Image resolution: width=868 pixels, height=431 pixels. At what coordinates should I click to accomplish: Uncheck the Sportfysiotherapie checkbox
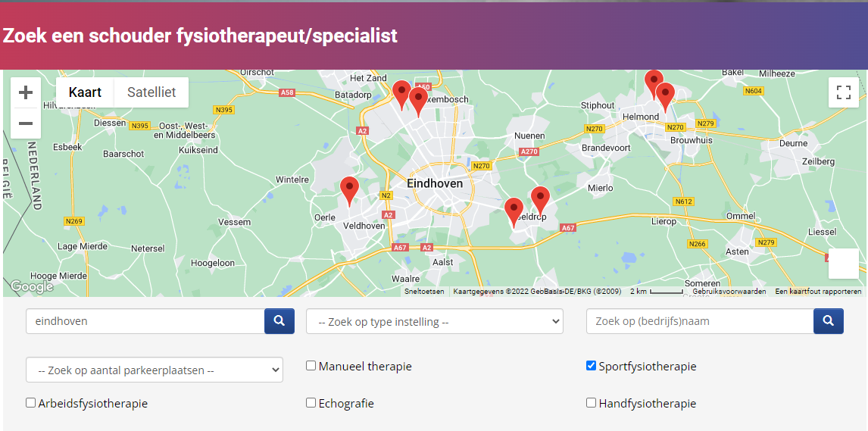tap(591, 366)
